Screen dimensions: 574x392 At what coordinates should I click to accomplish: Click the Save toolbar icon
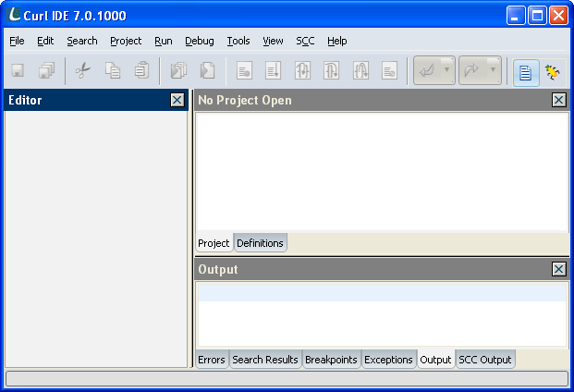coord(18,71)
